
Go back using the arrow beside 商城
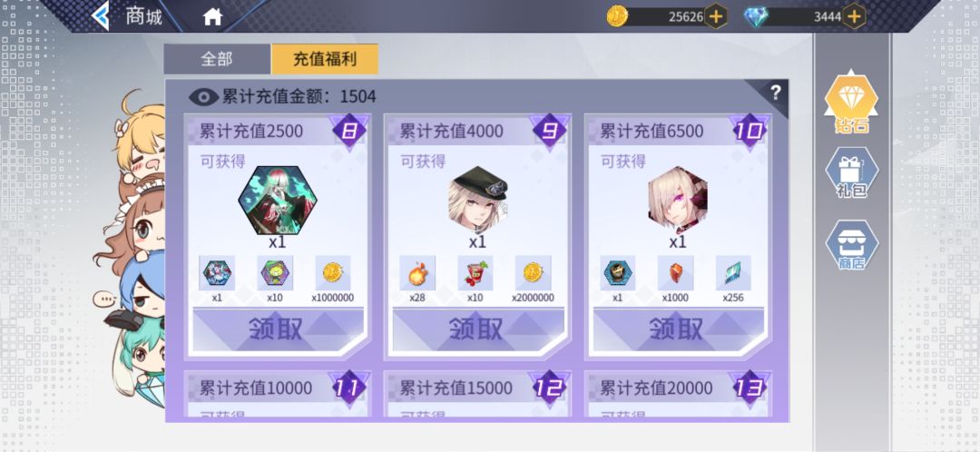coord(101,15)
